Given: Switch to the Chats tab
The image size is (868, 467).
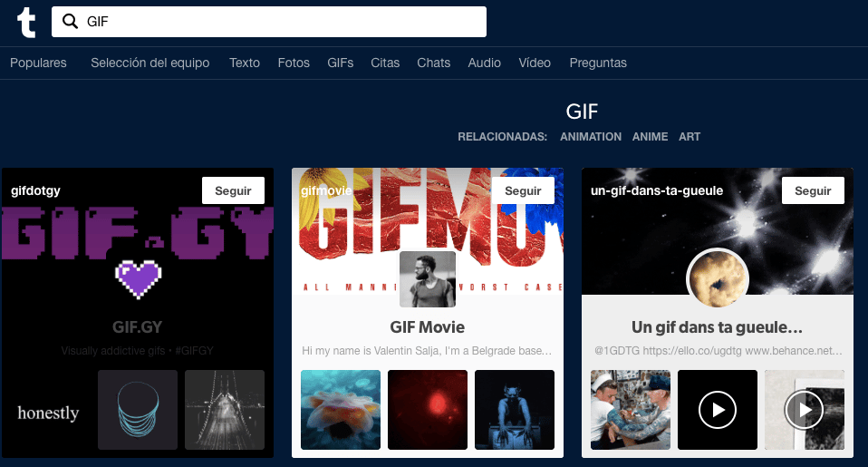Looking at the screenshot, I should (x=433, y=63).
